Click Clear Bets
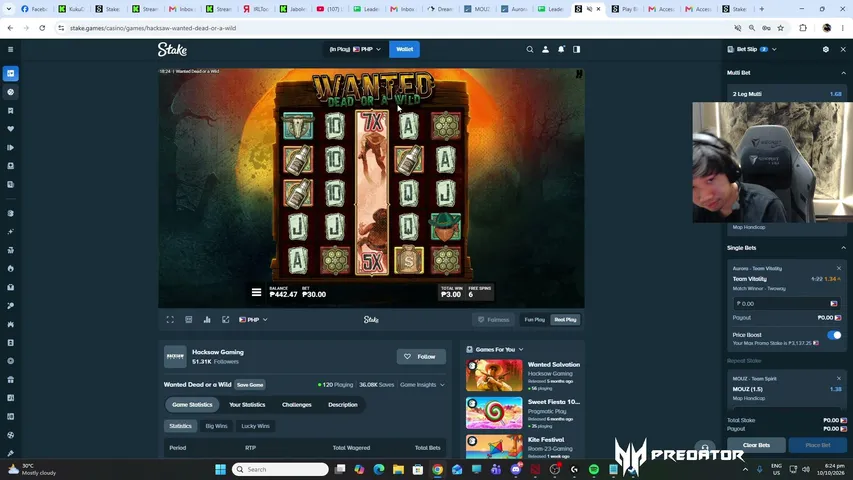 tap(756, 445)
